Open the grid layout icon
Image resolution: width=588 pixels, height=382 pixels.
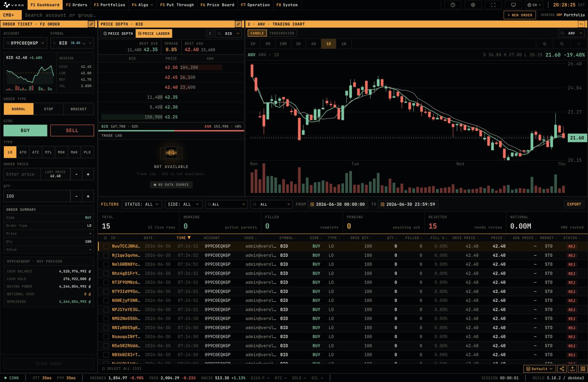pos(583,369)
